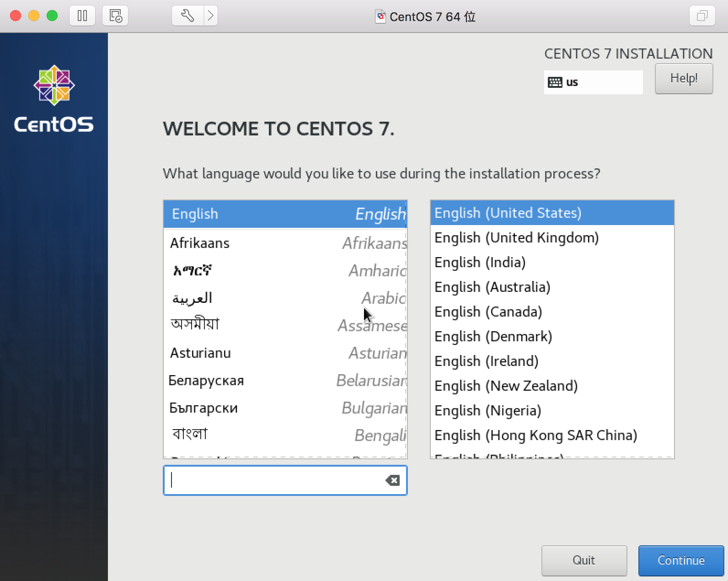Open the us keyboard layout selector
This screenshot has height=581, width=728.
pyautogui.click(x=593, y=82)
